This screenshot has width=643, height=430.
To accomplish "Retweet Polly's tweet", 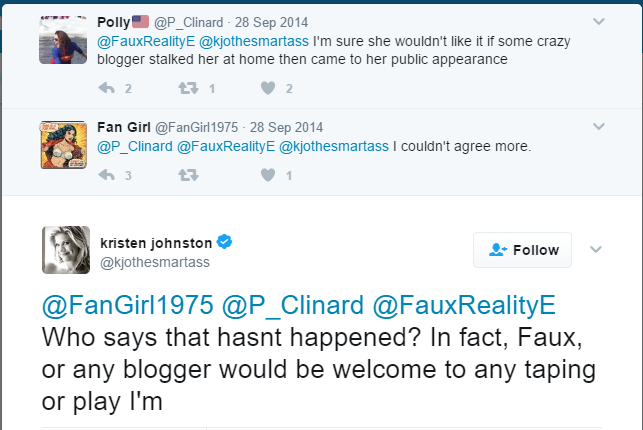I will [187, 89].
